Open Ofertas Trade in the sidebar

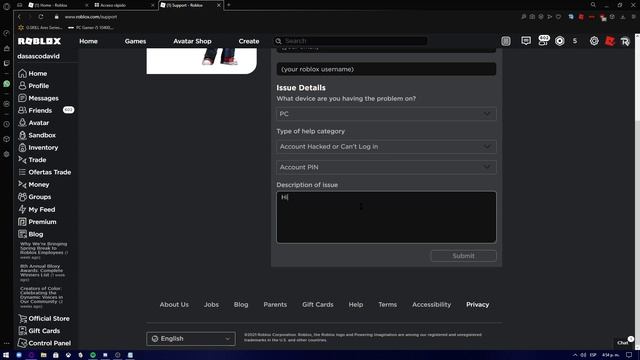pyautogui.click(x=44, y=172)
